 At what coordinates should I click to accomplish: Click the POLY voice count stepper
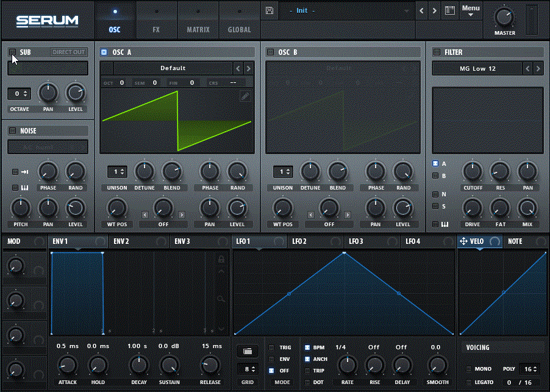click(x=530, y=369)
